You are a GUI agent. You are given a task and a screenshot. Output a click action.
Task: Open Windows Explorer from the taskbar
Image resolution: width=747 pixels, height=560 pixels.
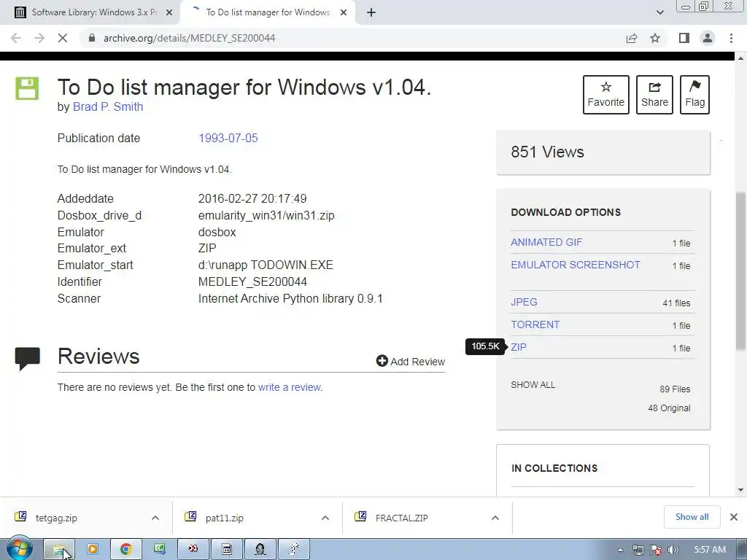pos(59,550)
